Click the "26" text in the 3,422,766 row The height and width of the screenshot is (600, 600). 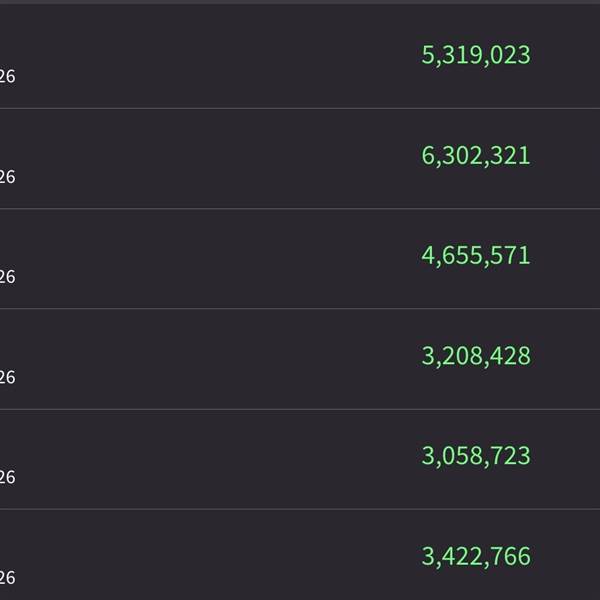click(x=7, y=578)
